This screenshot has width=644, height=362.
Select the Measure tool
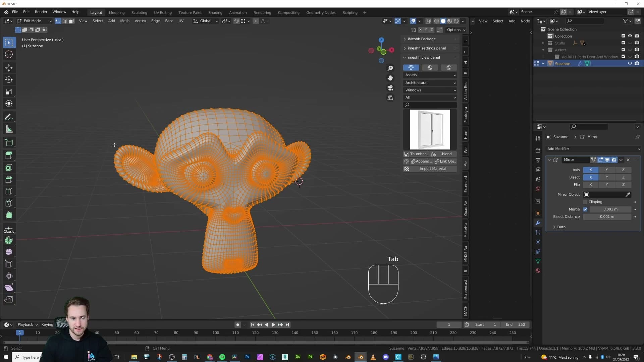pos(9,129)
